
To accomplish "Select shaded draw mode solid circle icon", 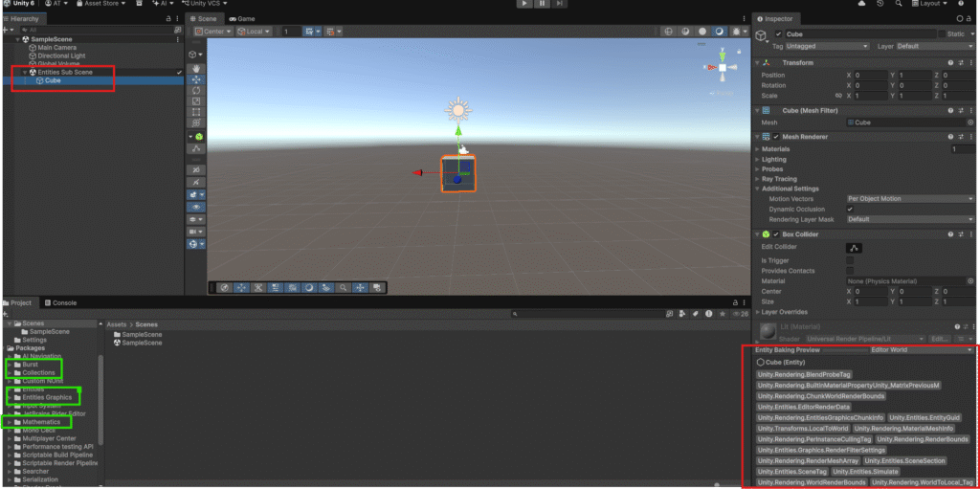I will click(702, 32).
